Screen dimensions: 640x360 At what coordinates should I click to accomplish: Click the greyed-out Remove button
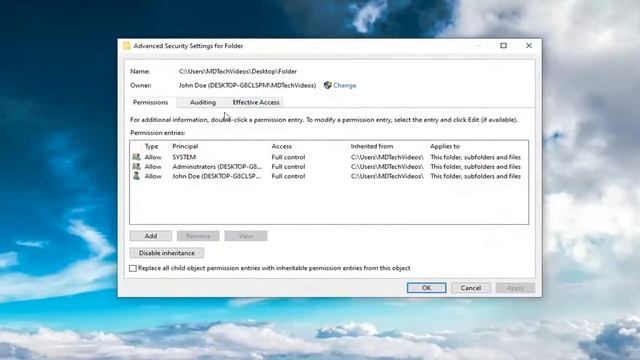pos(198,236)
